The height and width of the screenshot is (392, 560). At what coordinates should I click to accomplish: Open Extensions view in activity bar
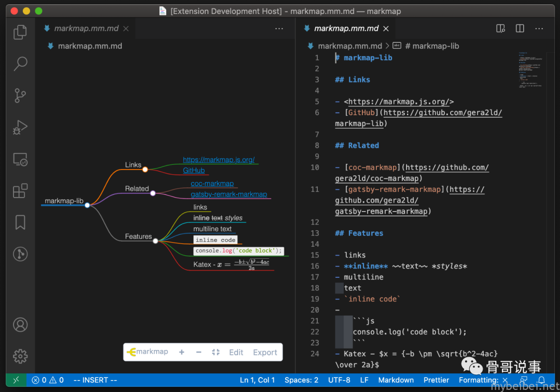pyautogui.click(x=20, y=191)
